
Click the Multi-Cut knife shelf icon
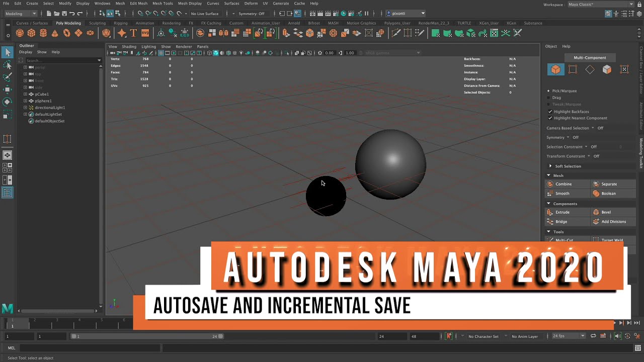pyautogui.click(x=396, y=33)
